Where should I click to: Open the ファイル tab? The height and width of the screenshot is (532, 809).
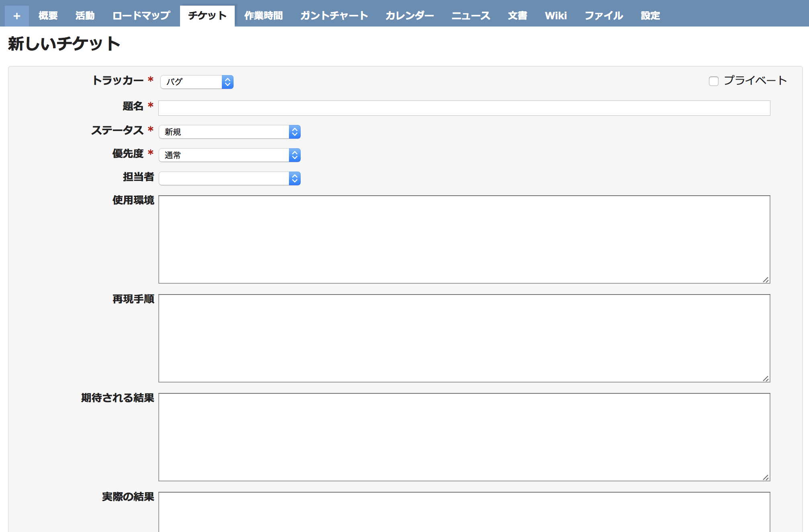coord(604,16)
